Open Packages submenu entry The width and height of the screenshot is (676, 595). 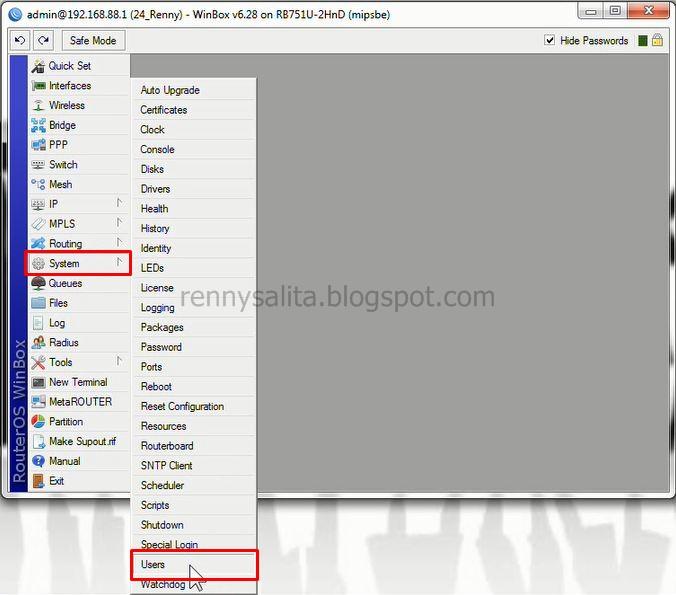194,328
